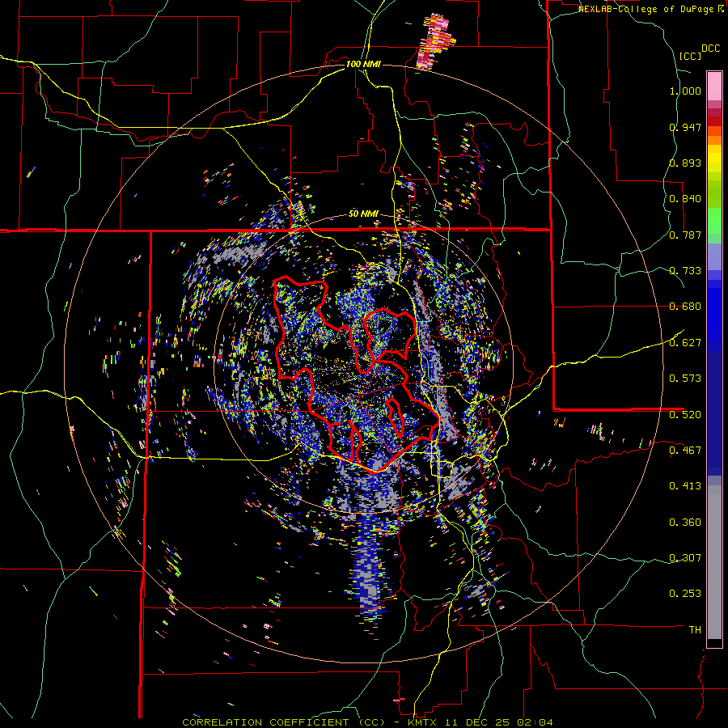Click the yellow segment of the color bar
Image resolution: width=728 pixels, height=728 pixels.
[x=714, y=159]
